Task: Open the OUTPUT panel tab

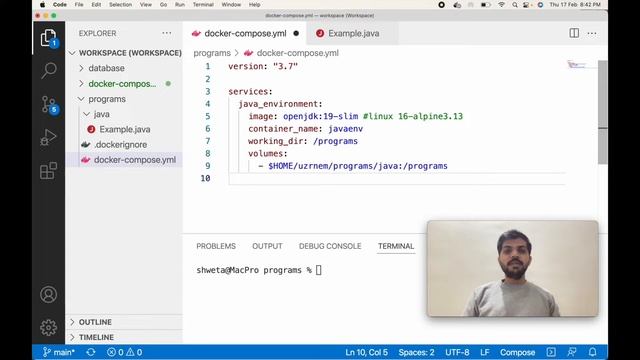Action: click(267, 246)
